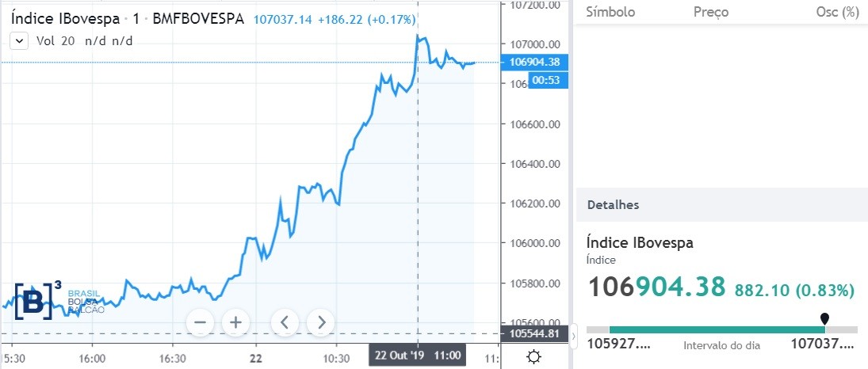Zoom in the chart with the plus button

click(x=235, y=322)
